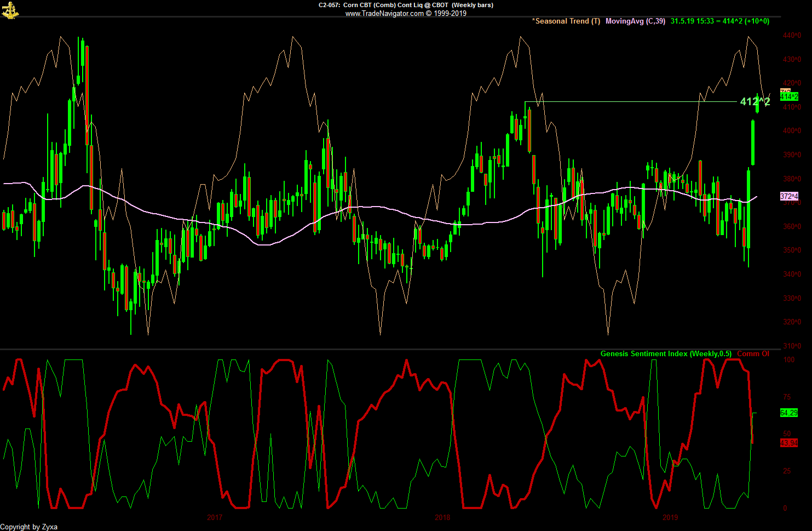Image resolution: width=812 pixels, height=531 pixels.
Task: Click the 2017 year marker on time axis
Action: pyautogui.click(x=215, y=517)
